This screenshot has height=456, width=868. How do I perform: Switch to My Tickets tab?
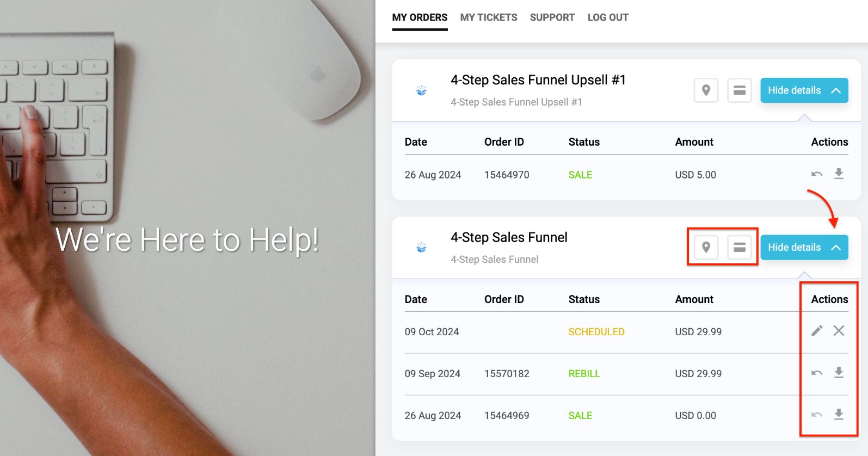(489, 17)
